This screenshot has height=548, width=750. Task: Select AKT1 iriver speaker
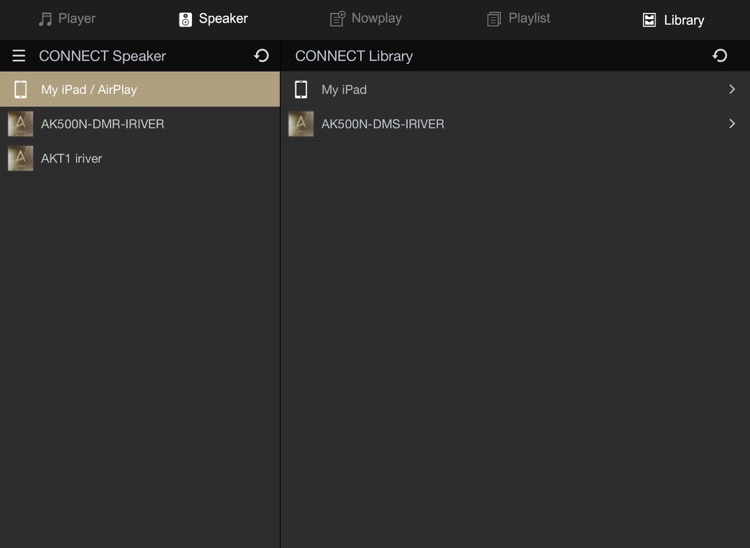pos(140,158)
